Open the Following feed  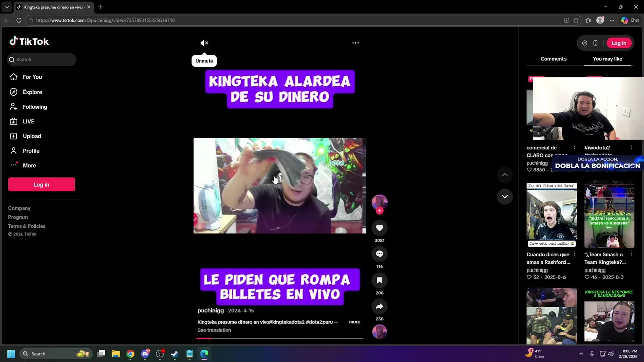click(x=35, y=107)
